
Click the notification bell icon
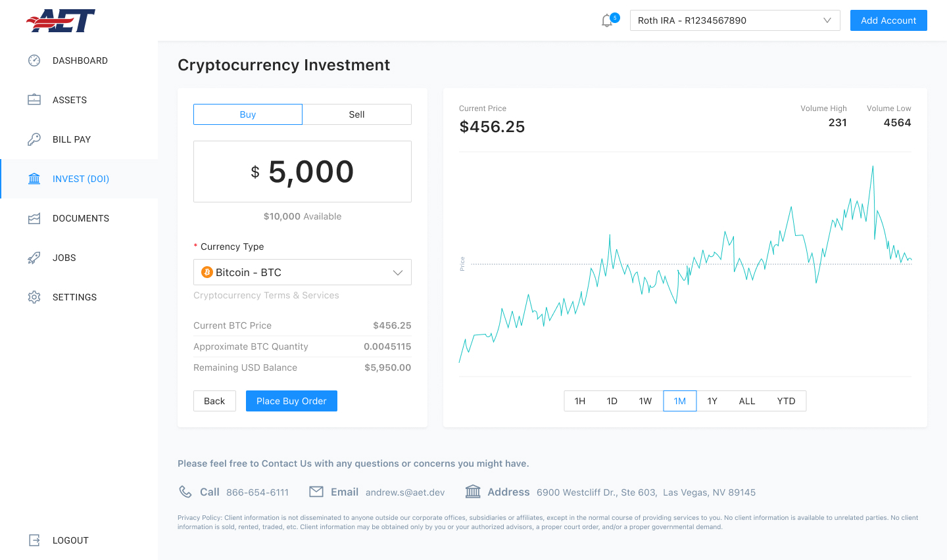[607, 21]
